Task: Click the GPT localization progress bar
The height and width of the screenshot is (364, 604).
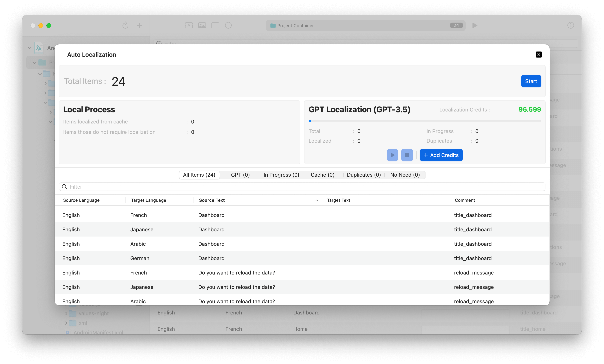Action: [425, 121]
